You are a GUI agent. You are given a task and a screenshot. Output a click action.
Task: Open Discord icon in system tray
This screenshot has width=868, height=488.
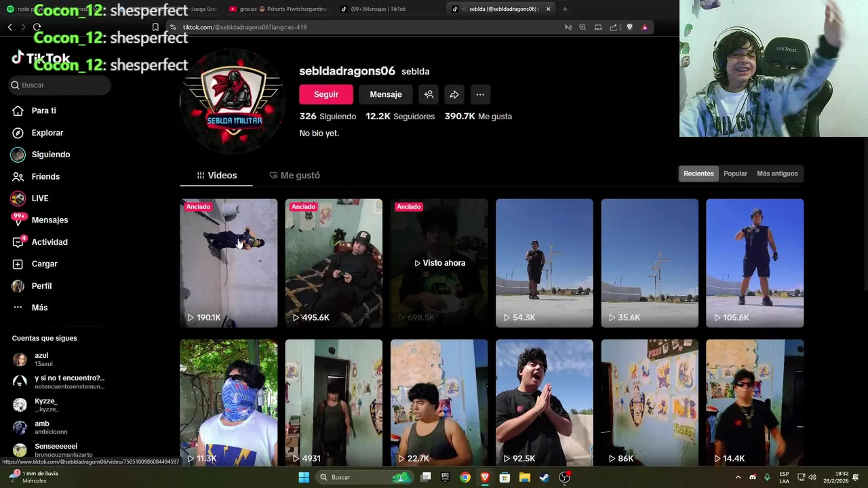click(753, 477)
